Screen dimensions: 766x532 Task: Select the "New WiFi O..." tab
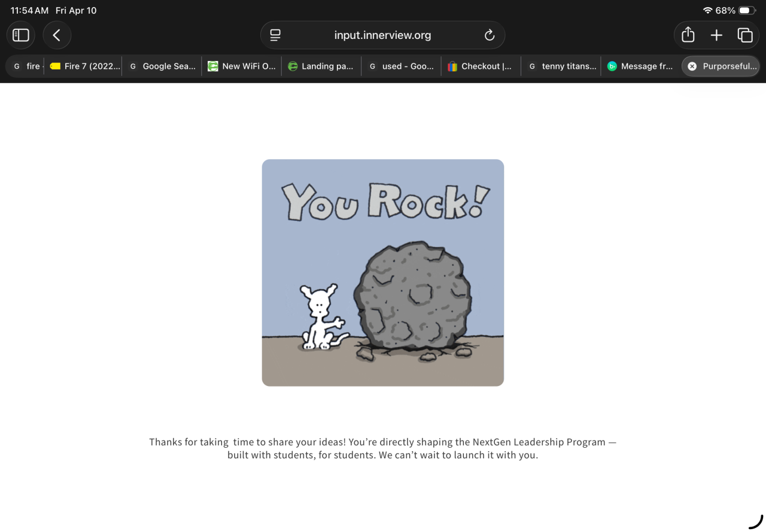click(242, 66)
